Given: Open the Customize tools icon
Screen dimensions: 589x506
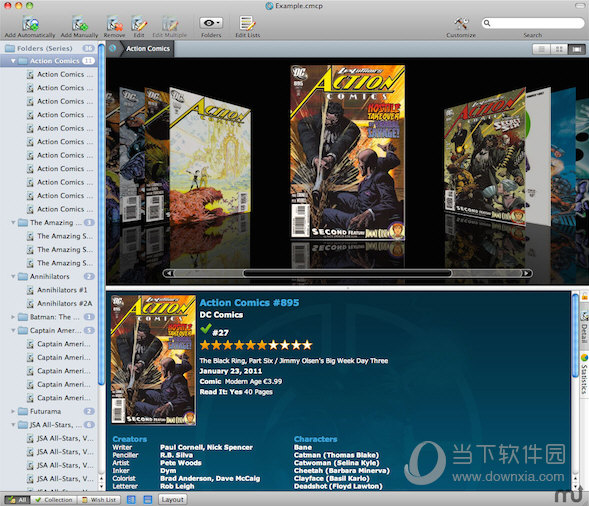Looking at the screenshot, I should point(461,23).
